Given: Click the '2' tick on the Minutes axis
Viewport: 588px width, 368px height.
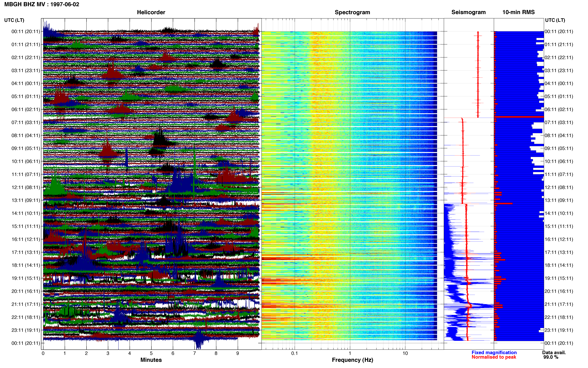Looking at the screenshot, I should click(x=86, y=353).
